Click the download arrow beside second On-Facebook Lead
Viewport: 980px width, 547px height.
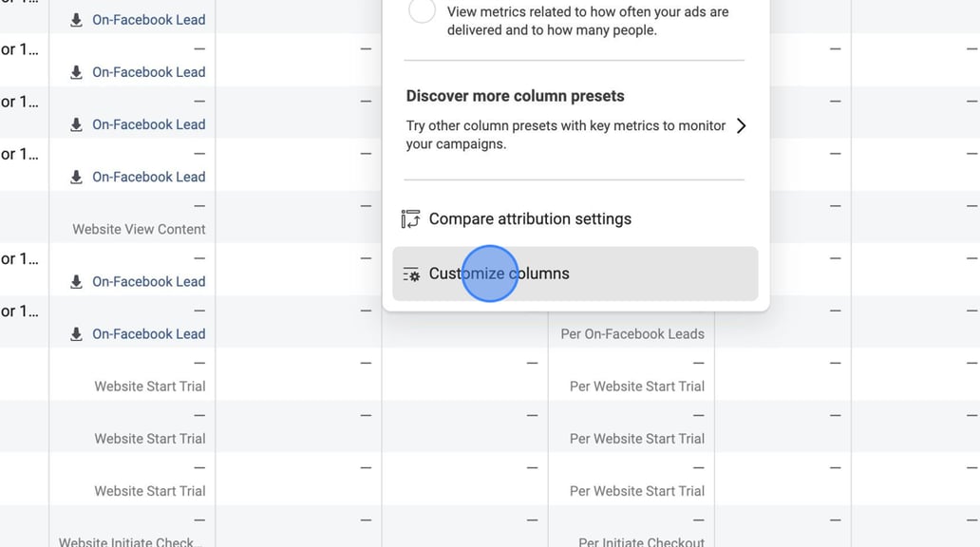74,71
